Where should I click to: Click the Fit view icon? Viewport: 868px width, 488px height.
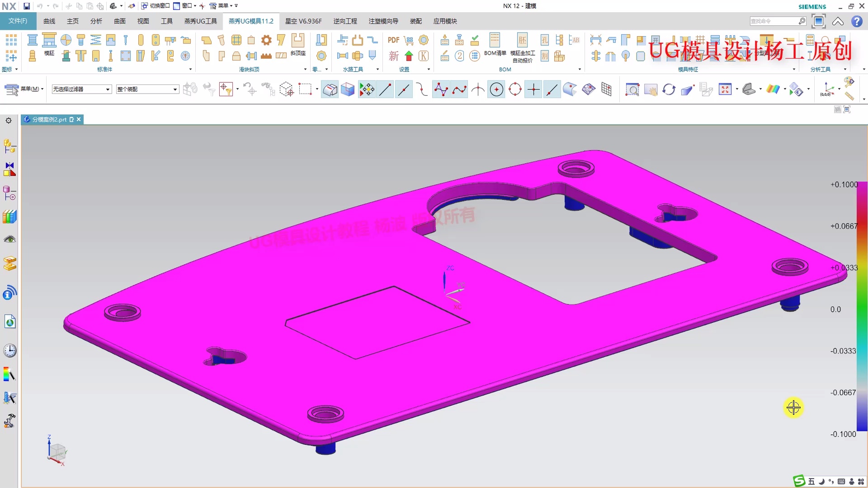pos(725,89)
